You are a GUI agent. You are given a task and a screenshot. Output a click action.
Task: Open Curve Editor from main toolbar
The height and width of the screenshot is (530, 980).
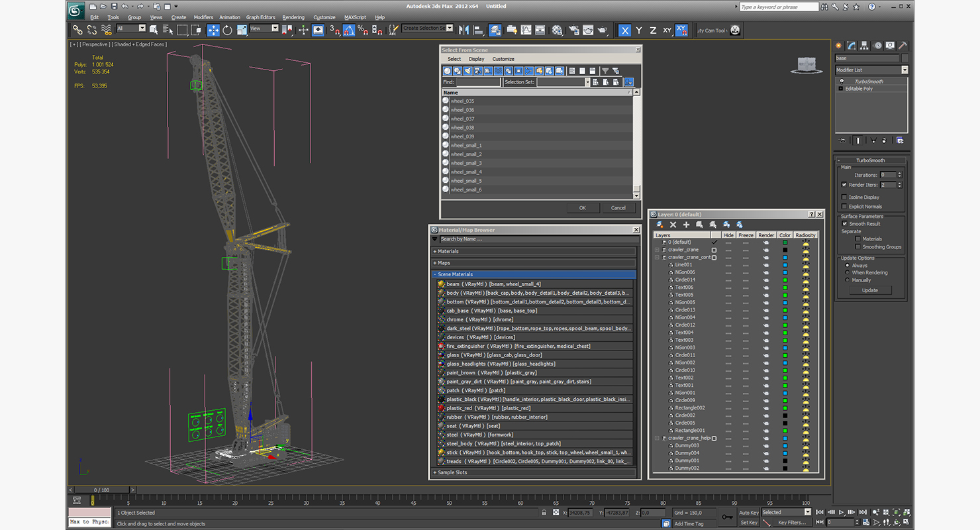coord(526,30)
